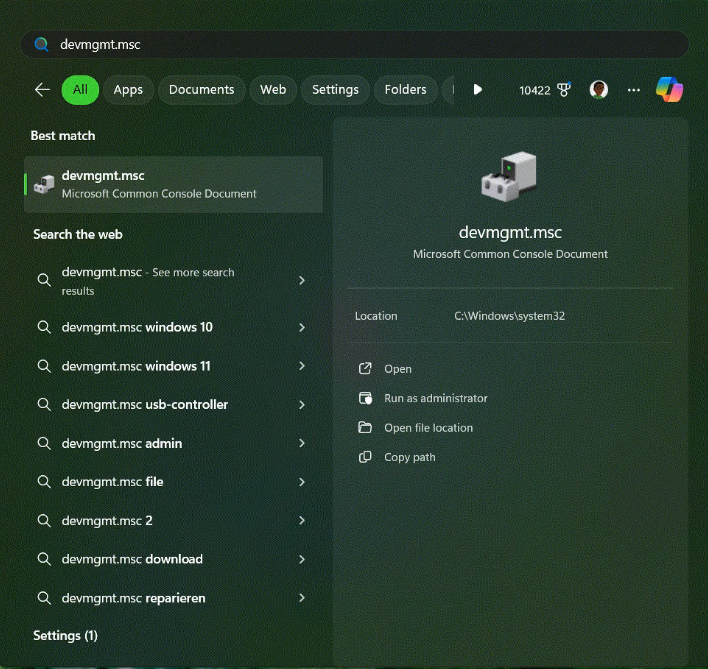Screen dimensions: 708x669
Task: Click magnifier icon beside devmgmt.msc 2
Action: [x=44, y=520]
